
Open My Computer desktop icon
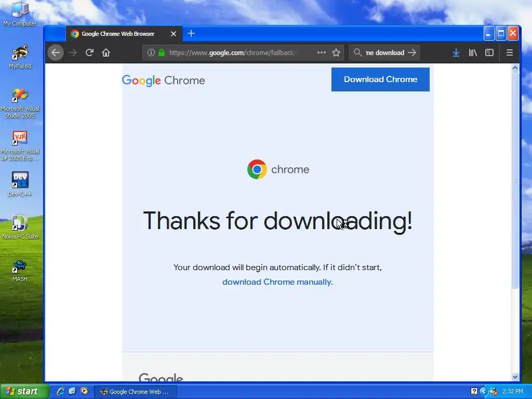pos(20,14)
